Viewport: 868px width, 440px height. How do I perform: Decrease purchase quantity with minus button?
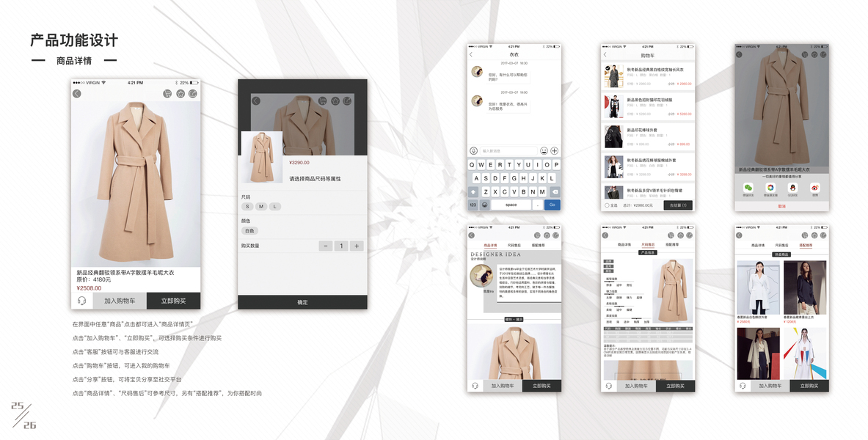(x=326, y=246)
